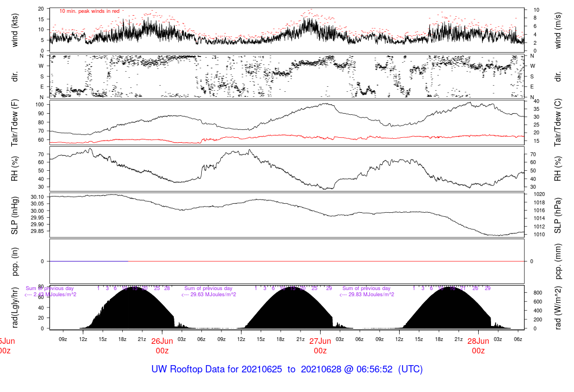Select the "30.10" pressure tick value
574x392 pixels.
(38, 197)
